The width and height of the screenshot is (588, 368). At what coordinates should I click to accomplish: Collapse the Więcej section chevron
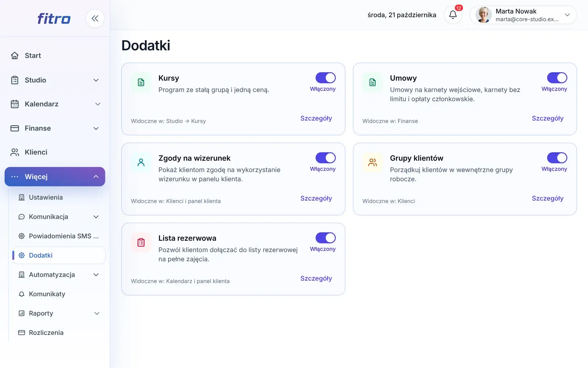96,177
